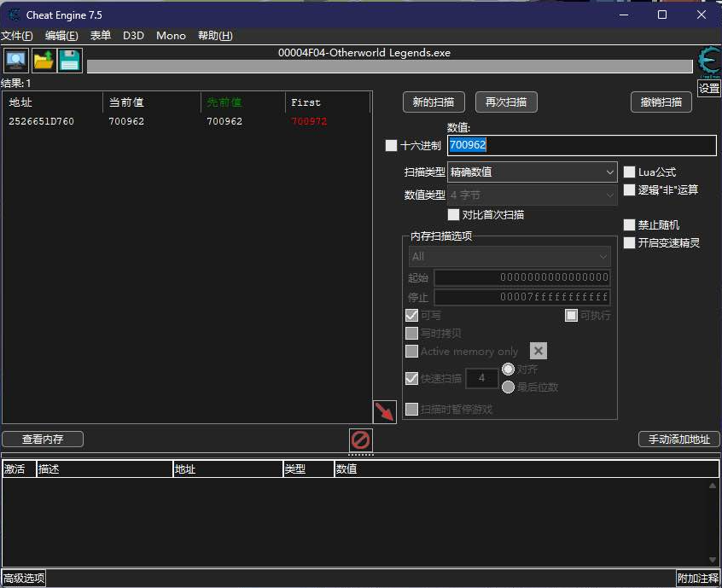
Task: Toggle the 逻辑"非"运算 checkbox
Action: click(x=629, y=189)
